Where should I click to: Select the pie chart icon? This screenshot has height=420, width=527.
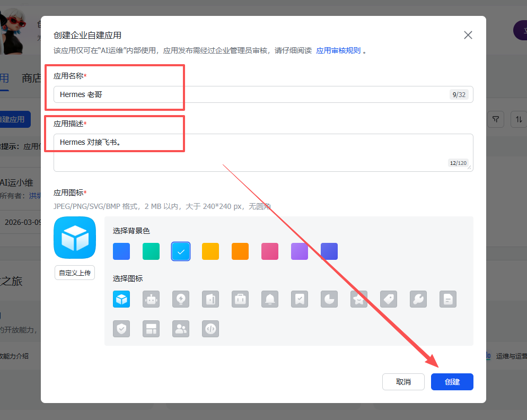tap(329, 299)
